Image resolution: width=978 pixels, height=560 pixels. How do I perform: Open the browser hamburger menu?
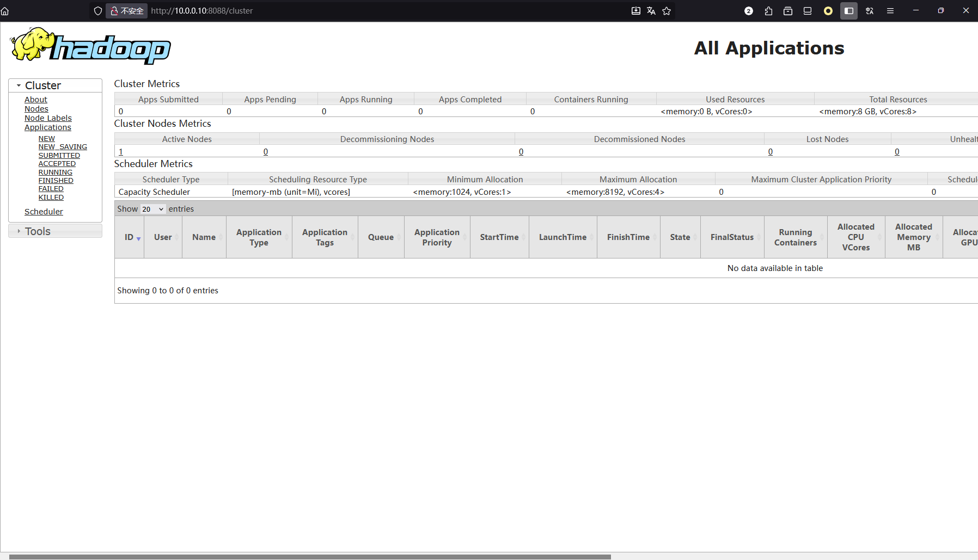(x=891, y=10)
